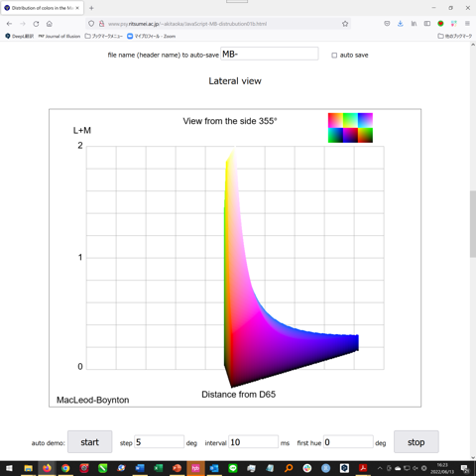
Task: Launch Chrome from the taskbar
Action: [x=65, y=468]
